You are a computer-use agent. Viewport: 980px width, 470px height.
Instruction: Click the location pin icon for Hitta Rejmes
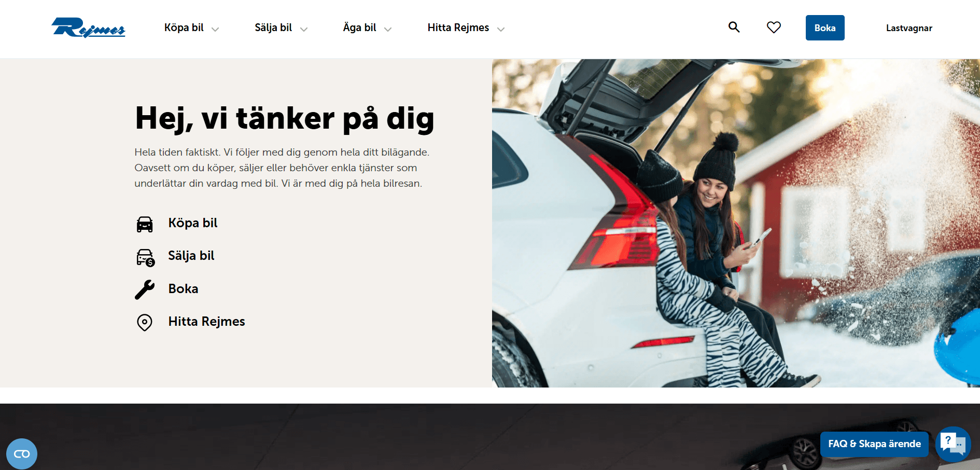pyautogui.click(x=145, y=322)
